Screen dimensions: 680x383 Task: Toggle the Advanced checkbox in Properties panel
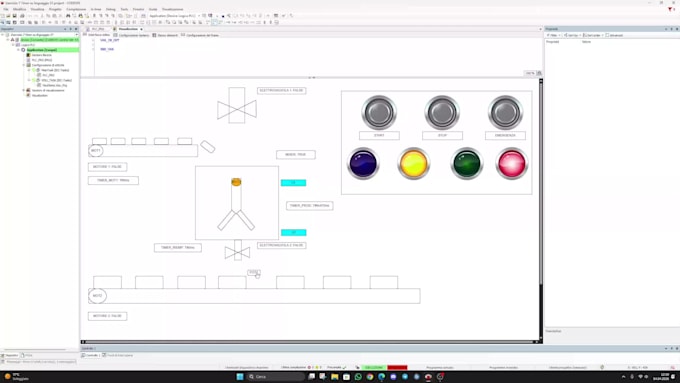pyautogui.click(x=608, y=35)
